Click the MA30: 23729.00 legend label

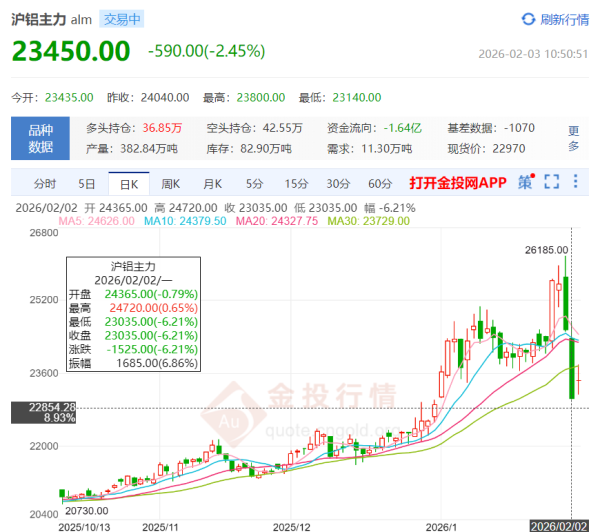pos(368,221)
